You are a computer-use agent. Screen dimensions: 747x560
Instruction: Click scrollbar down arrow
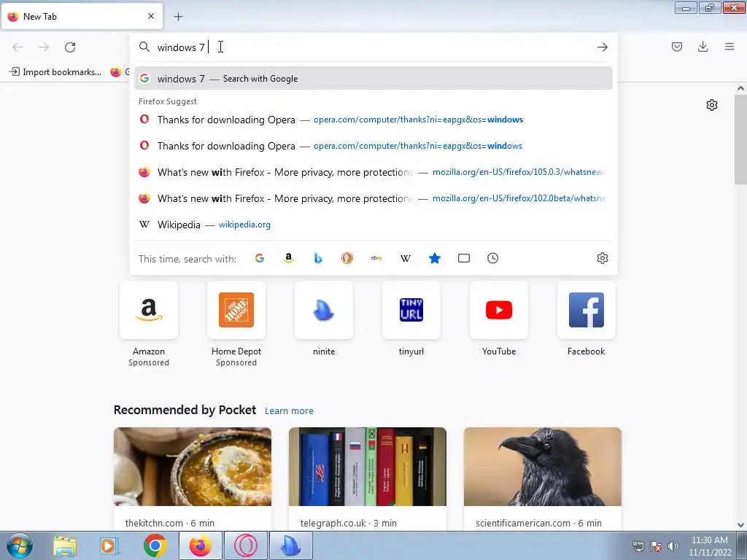740,525
